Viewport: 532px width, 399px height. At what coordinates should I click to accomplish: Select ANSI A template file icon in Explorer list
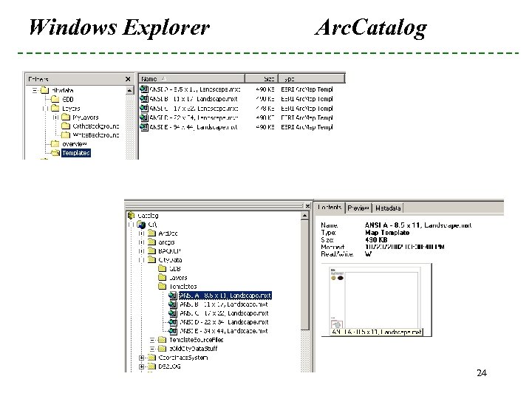click(144, 89)
